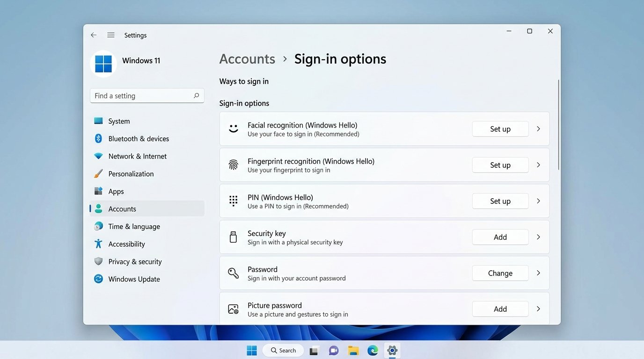Add a Security key
The height and width of the screenshot is (359, 644).
point(500,237)
